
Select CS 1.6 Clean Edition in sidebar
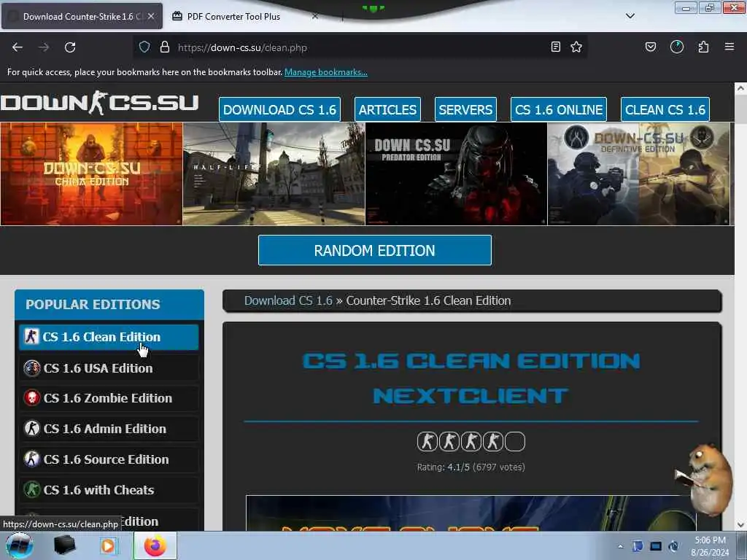pyautogui.click(x=109, y=337)
